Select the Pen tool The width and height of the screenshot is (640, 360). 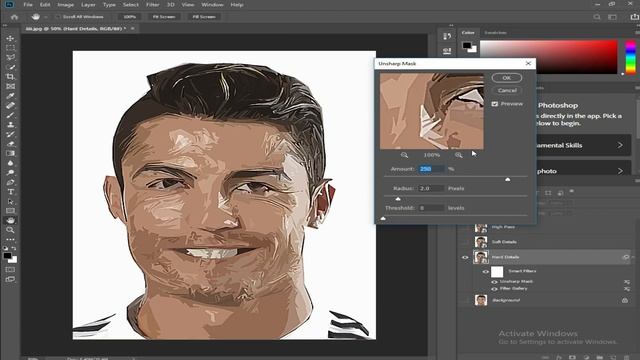point(10,182)
